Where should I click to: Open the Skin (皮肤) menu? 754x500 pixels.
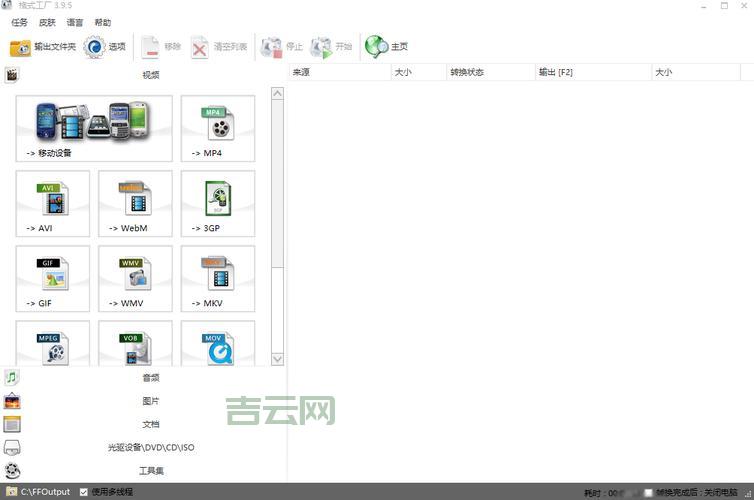(x=47, y=23)
